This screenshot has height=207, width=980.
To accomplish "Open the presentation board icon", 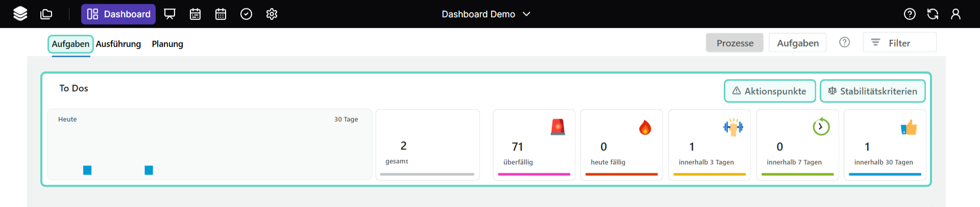I will 169,14.
